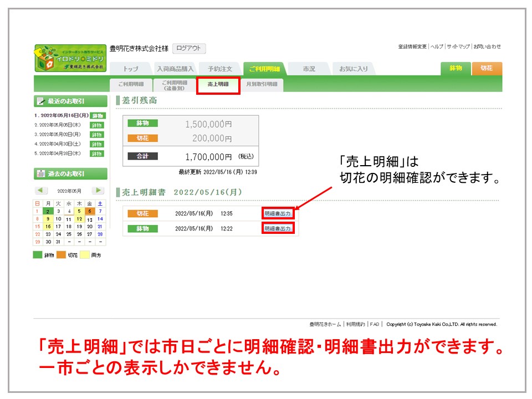The width and height of the screenshot is (532, 399).
Task: Click the イロドリ・ミドリ site logo
Action: pyautogui.click(x=70, y=58)
